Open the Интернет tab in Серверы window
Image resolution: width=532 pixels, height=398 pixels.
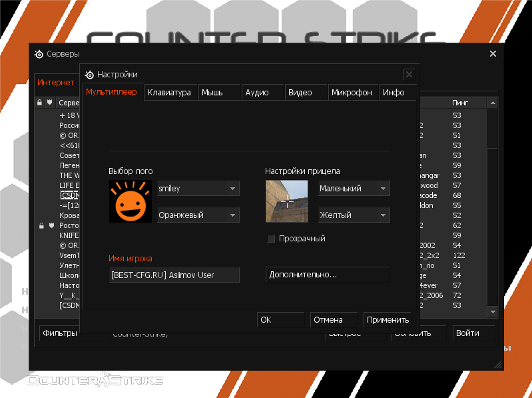pyautogui.click(x=56, y=83)
